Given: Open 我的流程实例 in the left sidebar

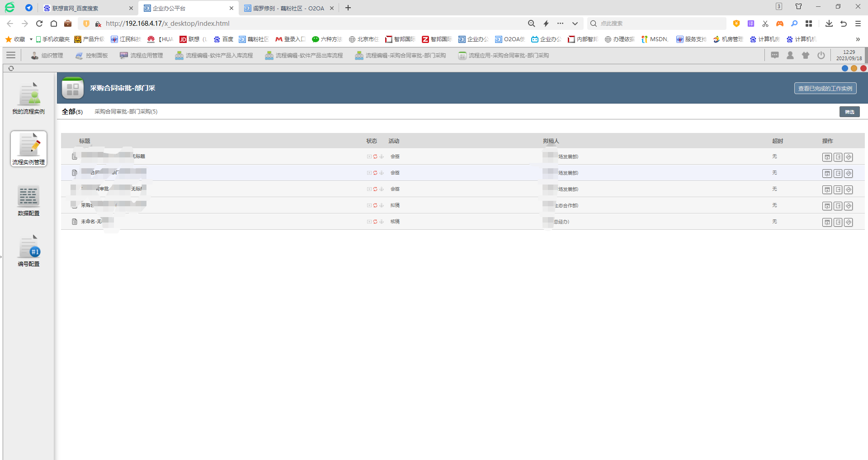Looking at the screenshot, I should pos(28,98).
